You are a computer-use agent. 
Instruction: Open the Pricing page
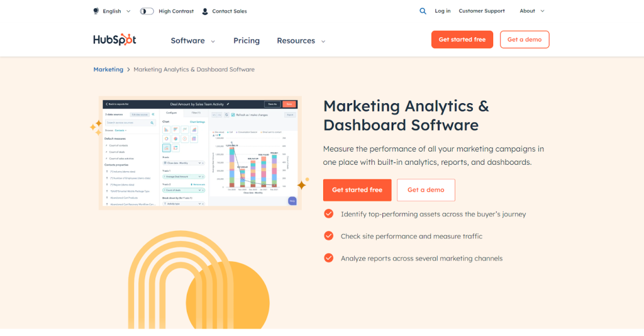point(247,41)
